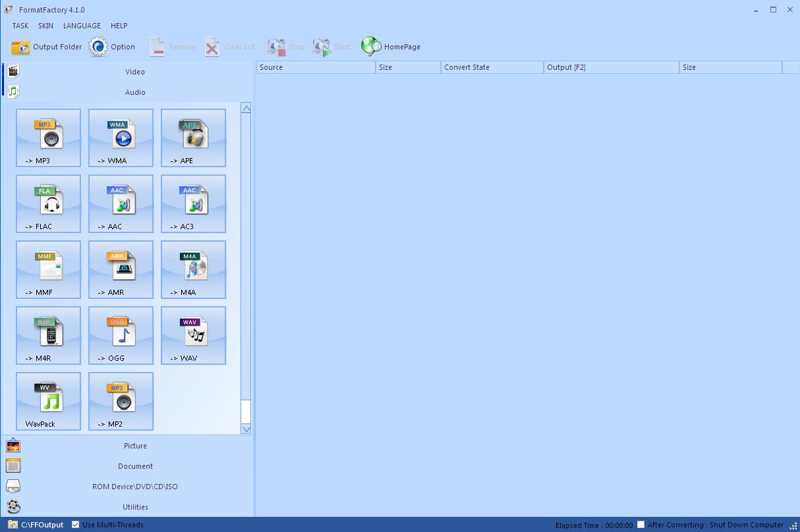Screen dimensions: 800x532
Task: Click the Clear List toolbar button
Action: pos(229,47)
